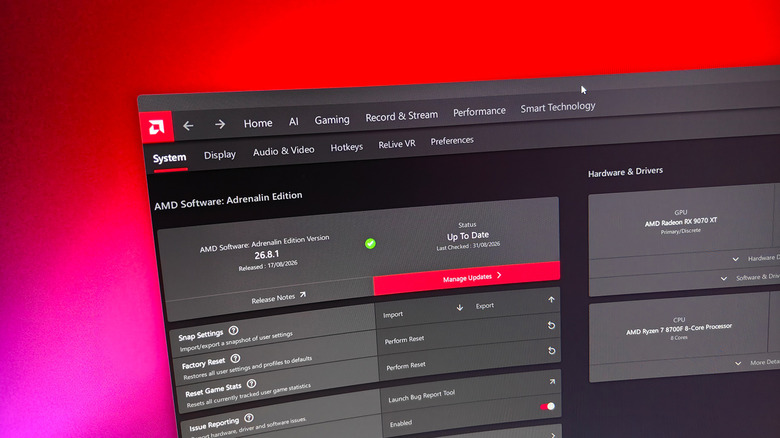Image resolution: width=780 pixels, height=438 pixels.
Task: Open the Home tab
Action: click(x=258, y=123)
